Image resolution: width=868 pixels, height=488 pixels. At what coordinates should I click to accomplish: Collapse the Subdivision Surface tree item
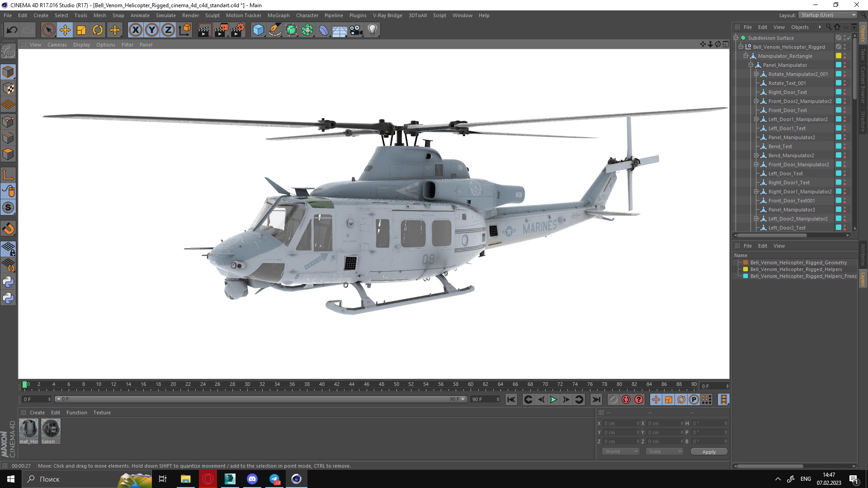736,38
